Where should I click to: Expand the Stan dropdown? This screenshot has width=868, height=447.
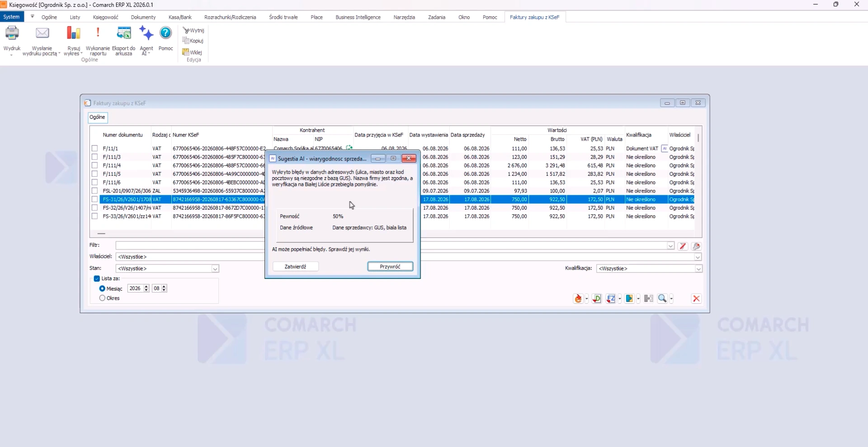pyautogui.click(x=215, y=269)
